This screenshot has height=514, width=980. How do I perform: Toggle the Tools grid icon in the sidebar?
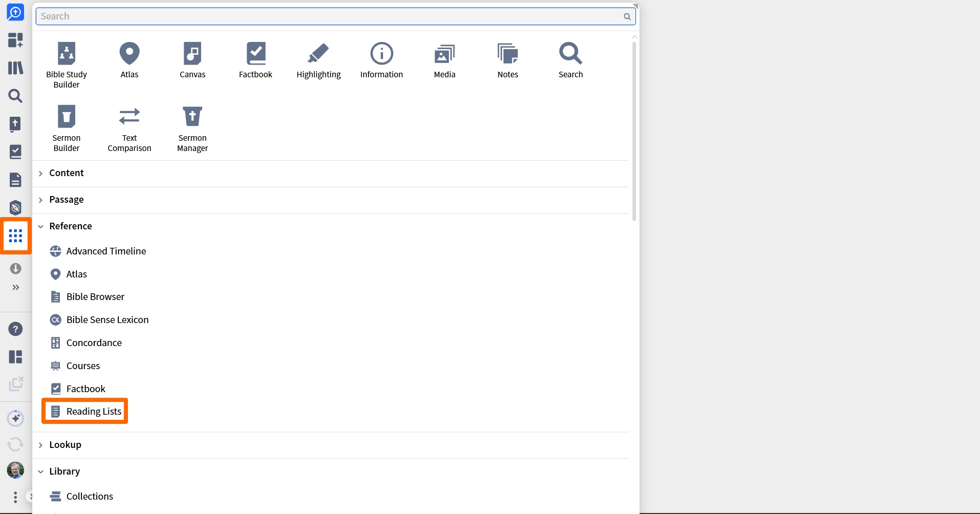click(x=15, y=235)
